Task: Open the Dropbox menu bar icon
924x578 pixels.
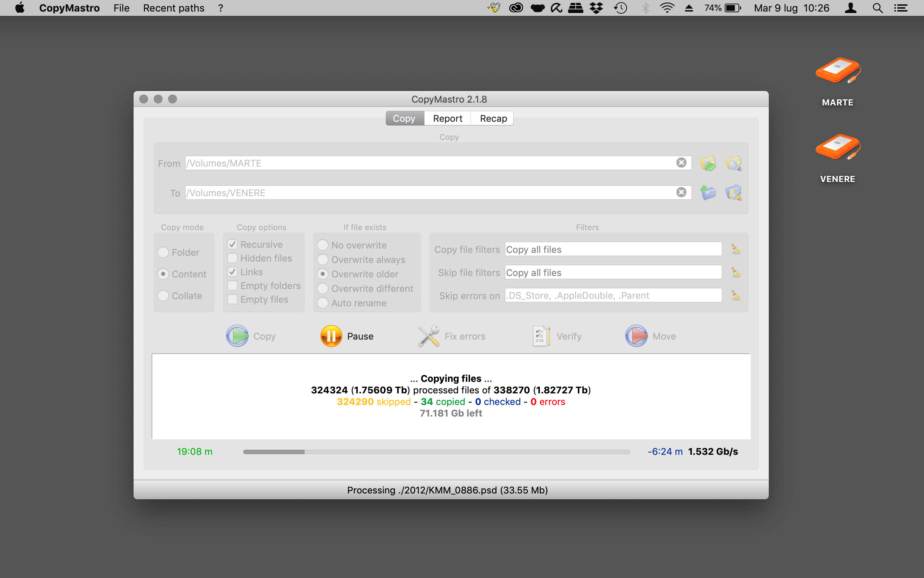Action: 596,8
